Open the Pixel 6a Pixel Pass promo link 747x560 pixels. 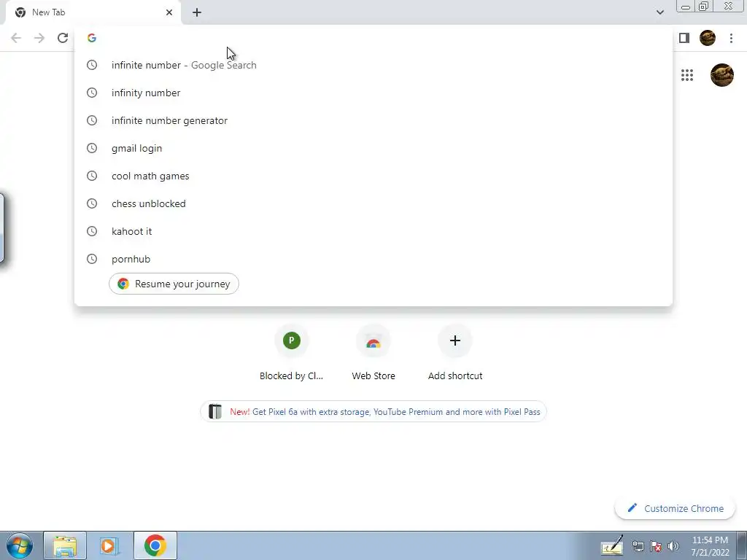[373, 412]
